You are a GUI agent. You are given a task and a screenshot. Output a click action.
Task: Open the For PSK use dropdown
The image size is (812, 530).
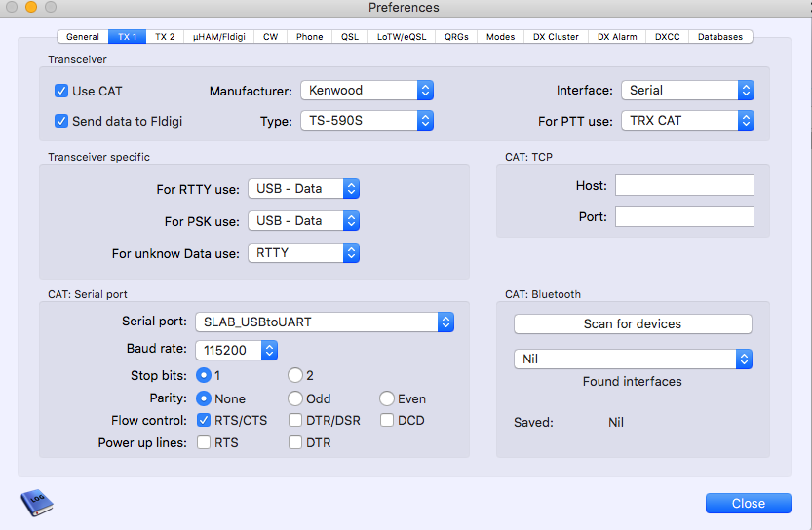point(303,221)
